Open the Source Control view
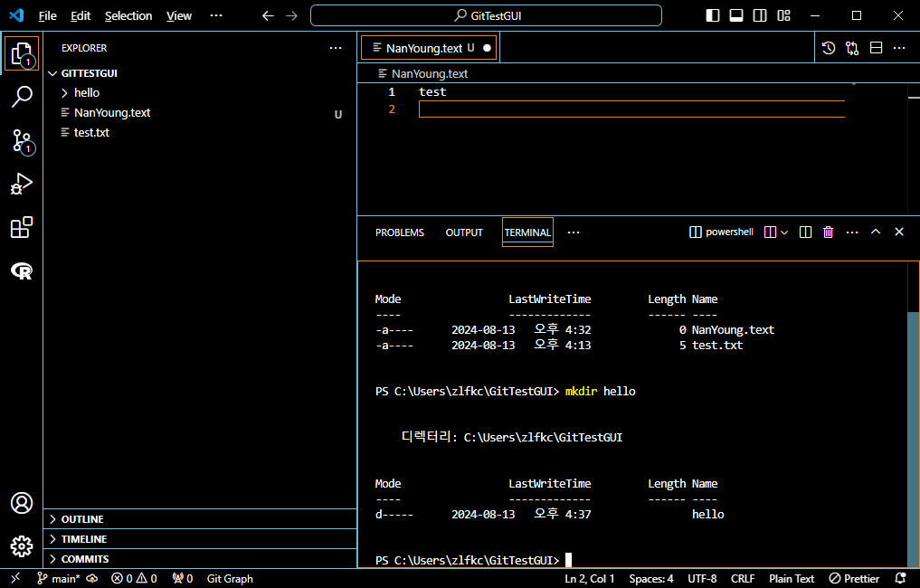Viewport: 920px width, 588px height. (x=22, y=141)
